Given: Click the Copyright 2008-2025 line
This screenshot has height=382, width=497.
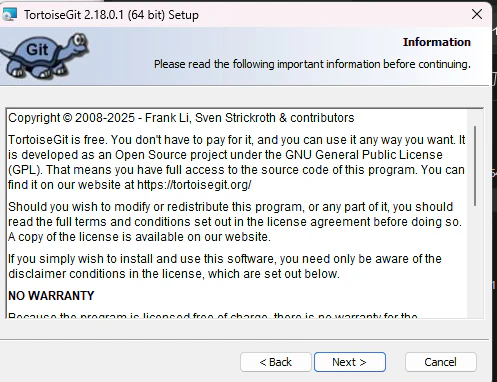Looking at the screenshot, I should [x=181, y=118].
